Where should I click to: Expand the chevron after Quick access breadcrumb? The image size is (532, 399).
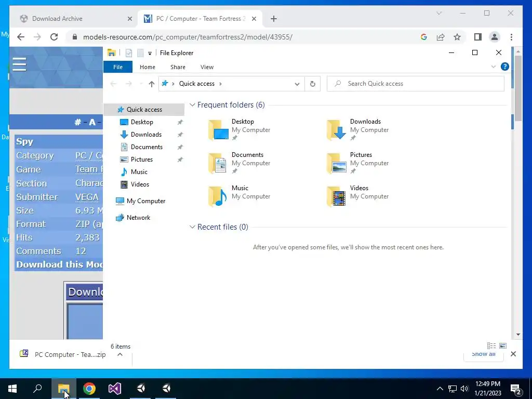click(220, 84)
